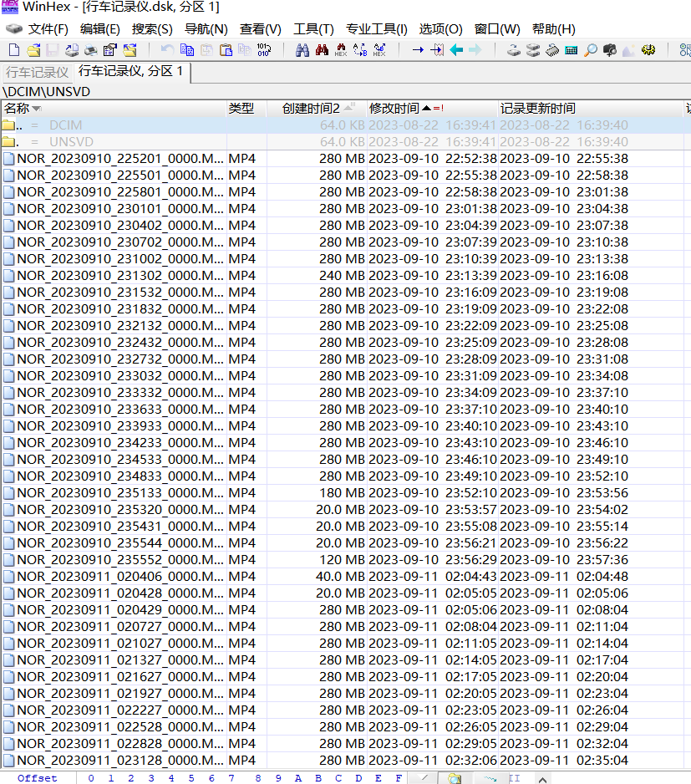This screenshot has width=691, height=784.
Task: Click the magnifying glass Analyze icon
Action: pyautogui.click(x=591, y=50)
